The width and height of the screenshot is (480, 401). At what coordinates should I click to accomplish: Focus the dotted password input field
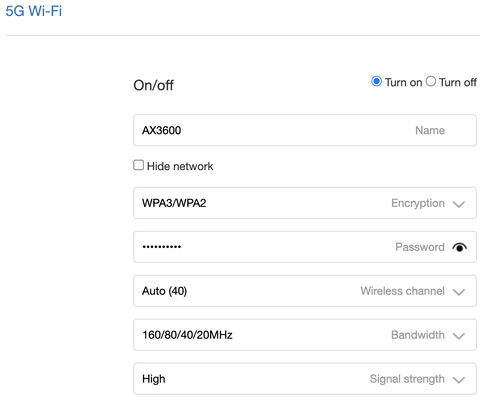(x=305, y=247)
